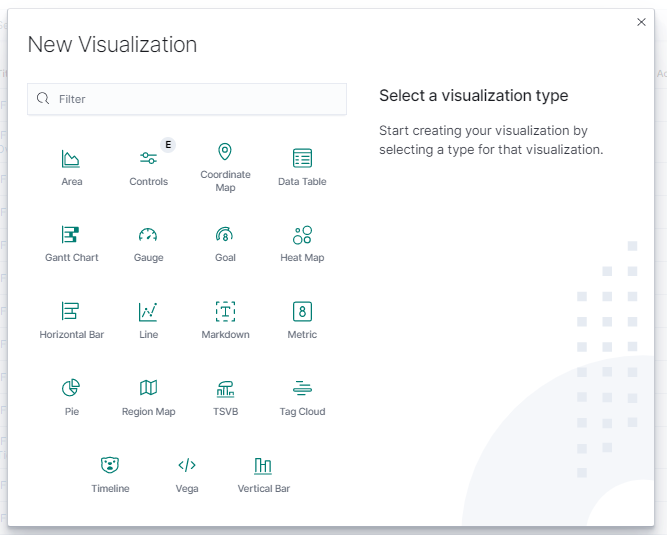The height and width of the screenshot is (535, 667).
Task: Pick the Pie chart icon
Action: [71, 387]
